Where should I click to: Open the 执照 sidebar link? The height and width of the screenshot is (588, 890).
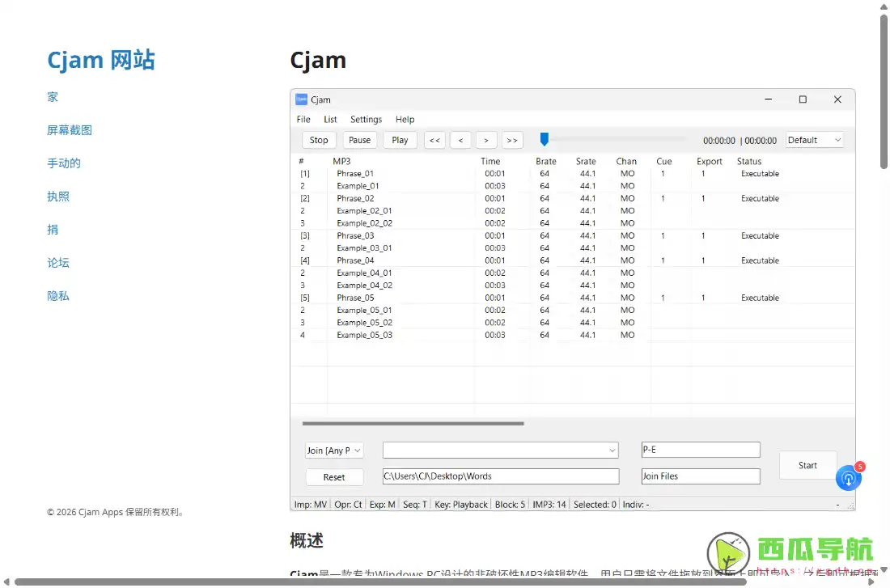click(x=58, y=197)
